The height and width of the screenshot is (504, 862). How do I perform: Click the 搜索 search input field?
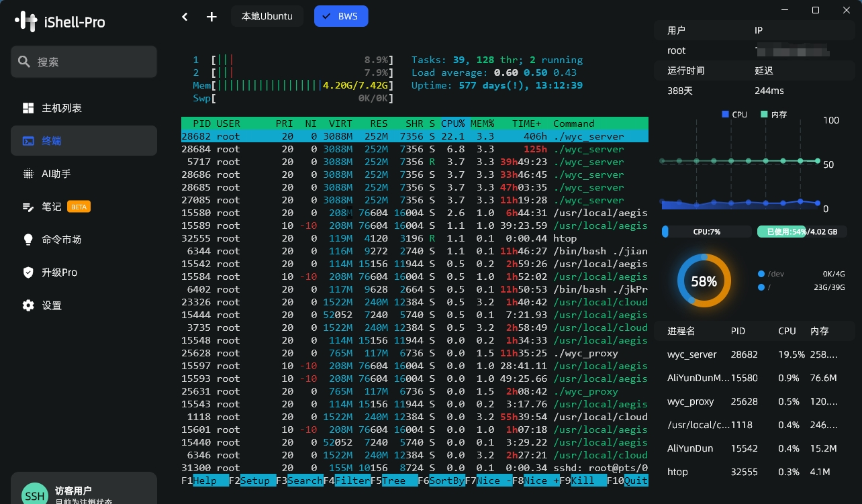pos(84,62)
